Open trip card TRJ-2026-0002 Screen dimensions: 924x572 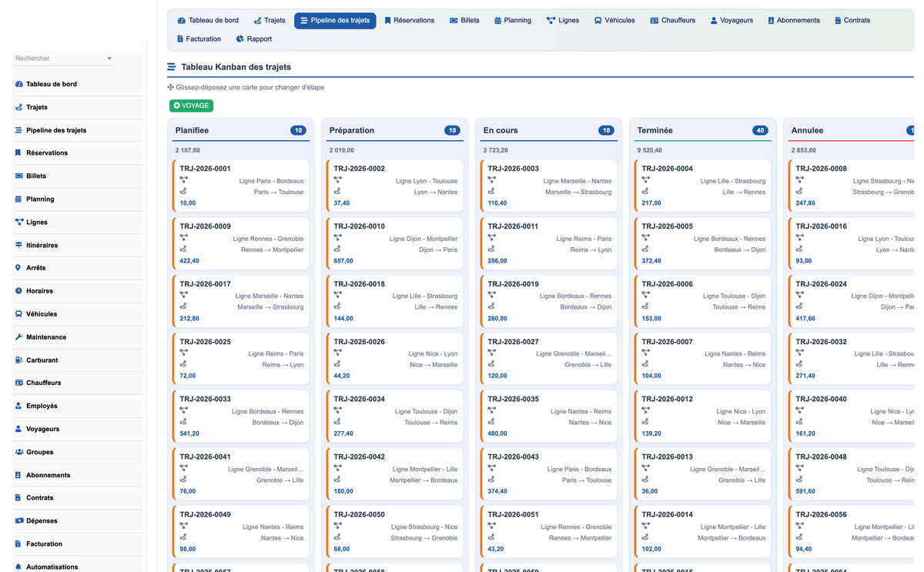(x=395, y=186)
